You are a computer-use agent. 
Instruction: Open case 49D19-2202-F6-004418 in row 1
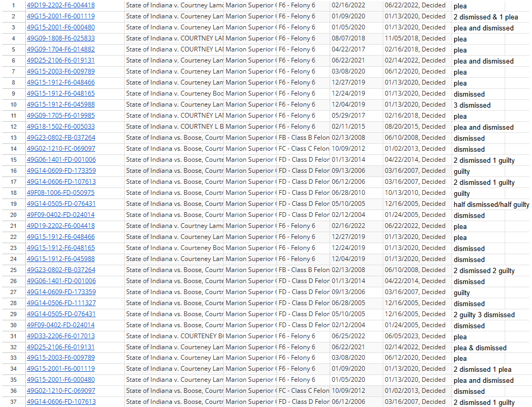[60, 6]
